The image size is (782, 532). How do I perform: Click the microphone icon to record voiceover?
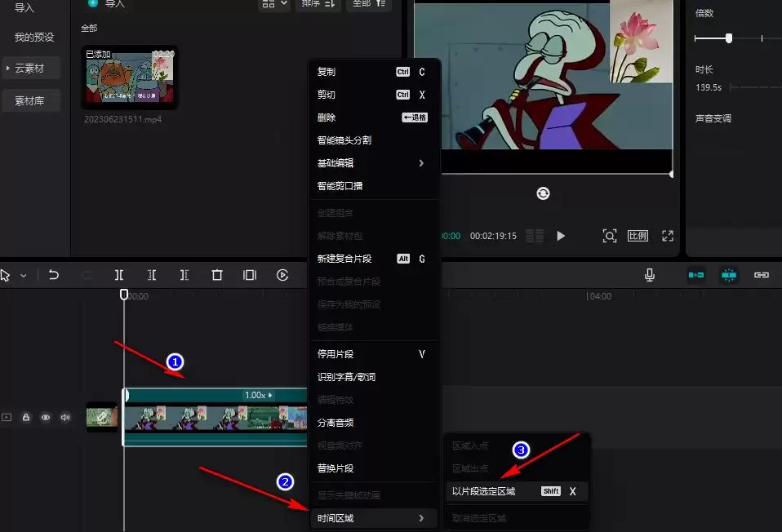(650, 275)
